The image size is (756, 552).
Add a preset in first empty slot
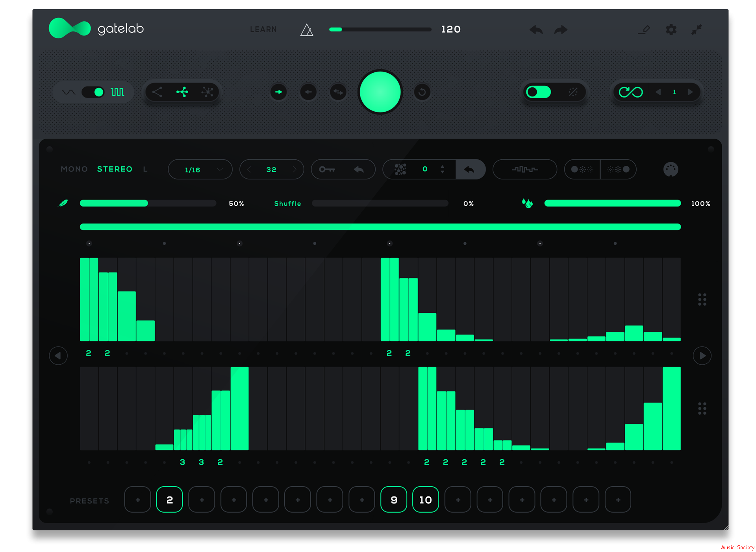click(x=138, y=500)
